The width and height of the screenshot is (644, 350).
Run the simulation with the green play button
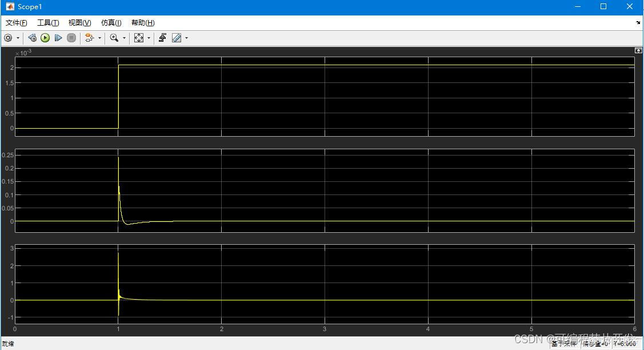(45, 38)
